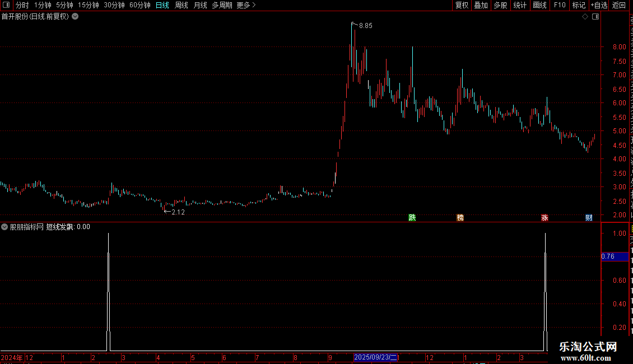This screenshot has width=633, height=364.
Task: Open the 多股 multi-stock view
Action: 500,5
